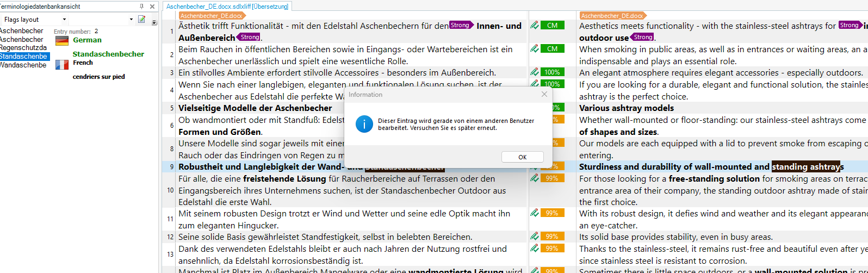Click the French flag icon

(62, 65)
